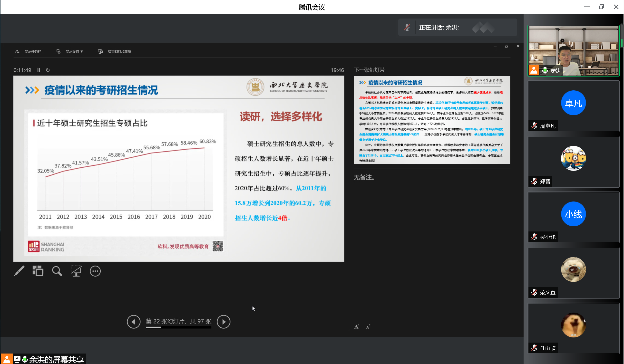Click the muted mic icon beside 正在讲话
624x364 pixels.
coord(407,28)
